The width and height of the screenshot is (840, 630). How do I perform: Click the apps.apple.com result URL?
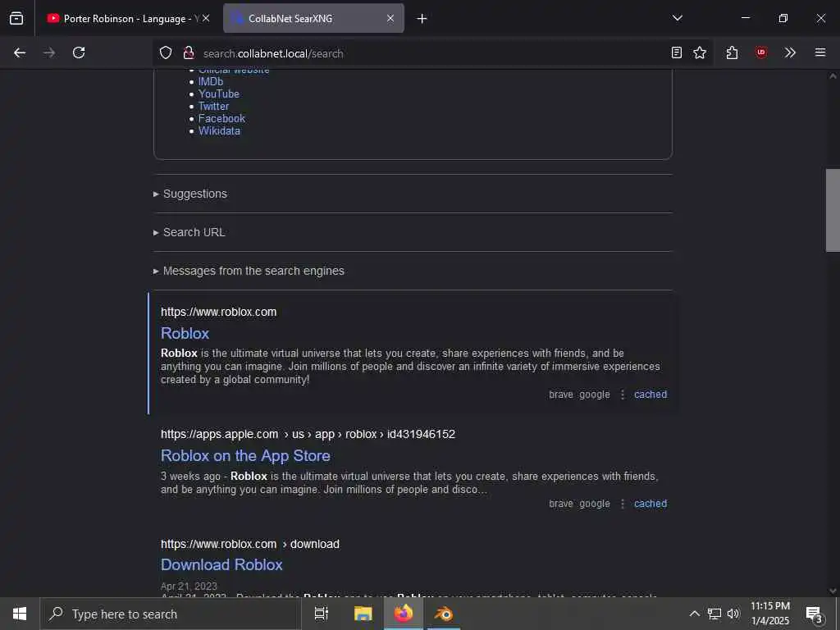[x=308, y=434]
